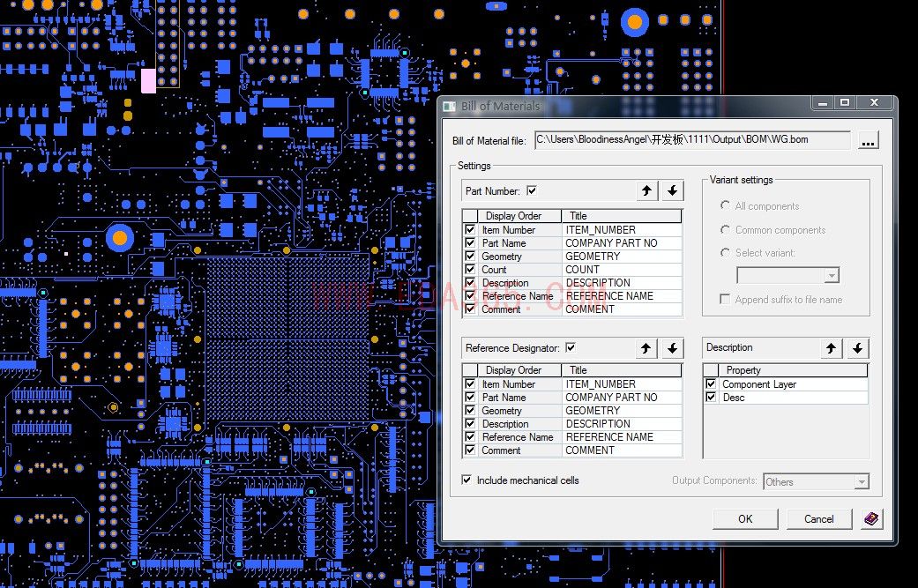Select All components radio button
The image size is (918, 588).
726,205
